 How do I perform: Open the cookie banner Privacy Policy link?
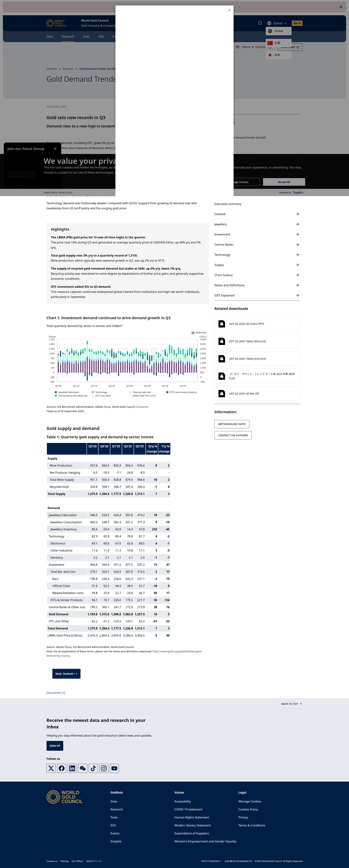65,193
